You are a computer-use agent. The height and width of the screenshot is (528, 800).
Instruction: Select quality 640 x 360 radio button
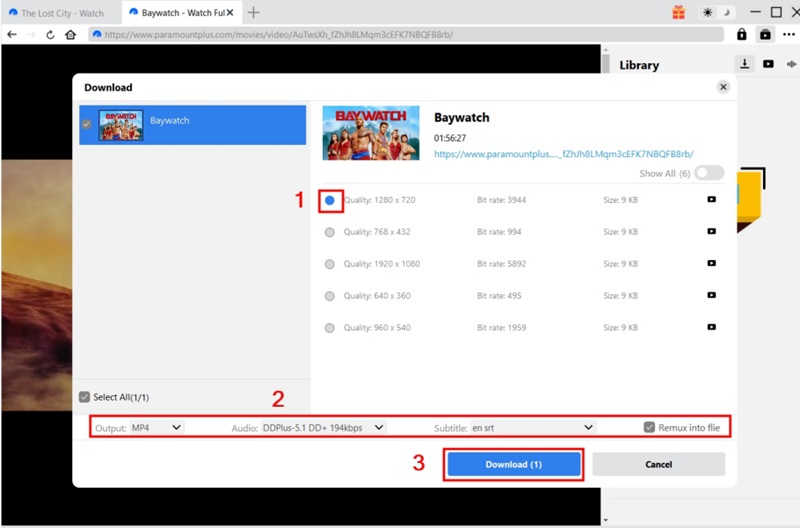[330, 296]
